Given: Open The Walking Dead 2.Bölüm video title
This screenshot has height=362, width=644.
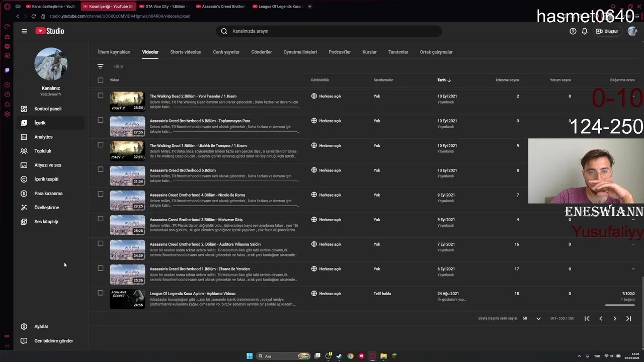Looking at the screenshot, I should click(193, 96).
